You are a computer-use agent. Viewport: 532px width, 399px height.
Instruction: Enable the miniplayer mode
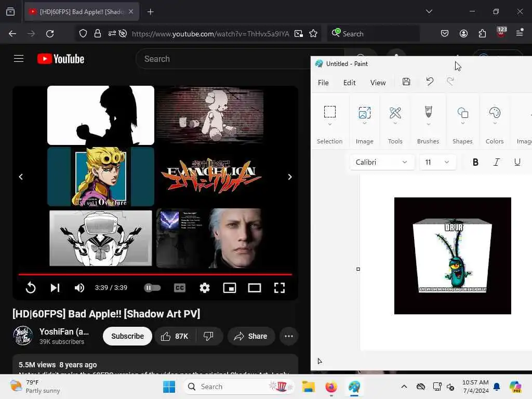(230, 288)
